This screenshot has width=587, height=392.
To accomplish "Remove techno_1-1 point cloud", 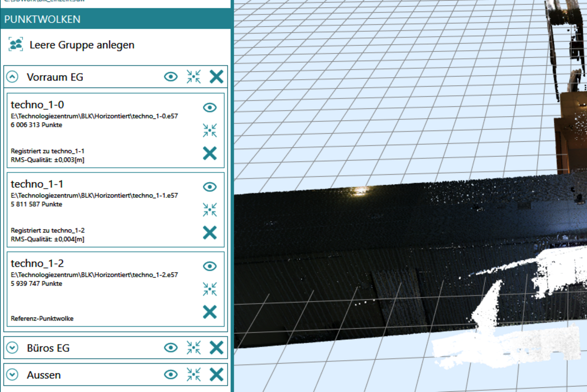I will [x=209, y=233].
